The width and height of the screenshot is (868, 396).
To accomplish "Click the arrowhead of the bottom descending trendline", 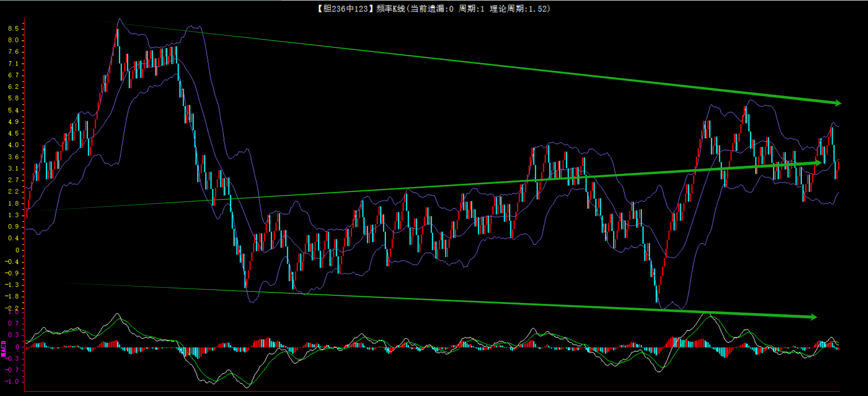I will (813, 317).
